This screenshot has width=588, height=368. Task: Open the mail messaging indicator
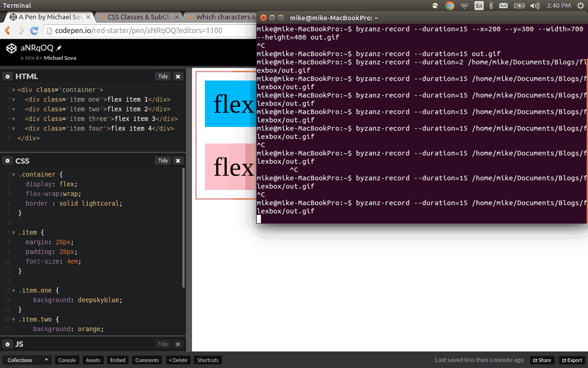coord(503,6)
